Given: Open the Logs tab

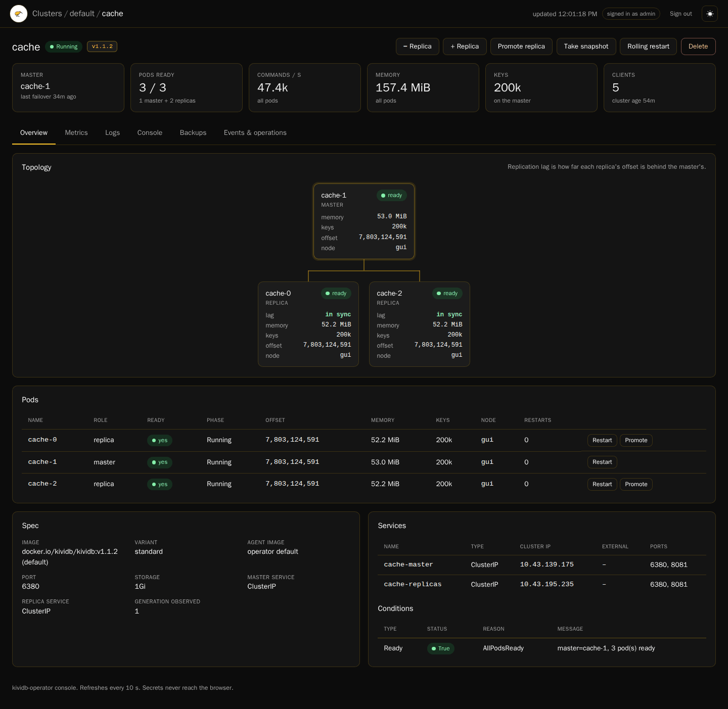Looking at the screenshot, I should [x=112, y=133].
